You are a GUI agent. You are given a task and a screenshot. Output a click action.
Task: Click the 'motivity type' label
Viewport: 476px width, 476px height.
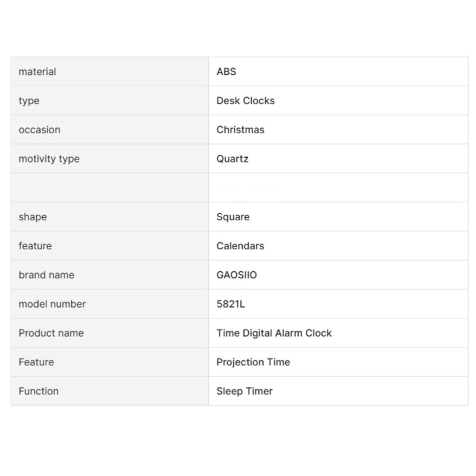[x=49, y=159]
